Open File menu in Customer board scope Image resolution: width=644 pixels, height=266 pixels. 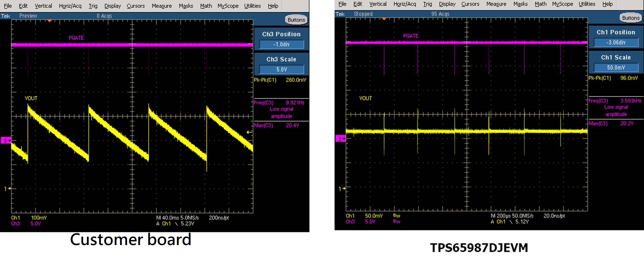(x=8, y=6)
